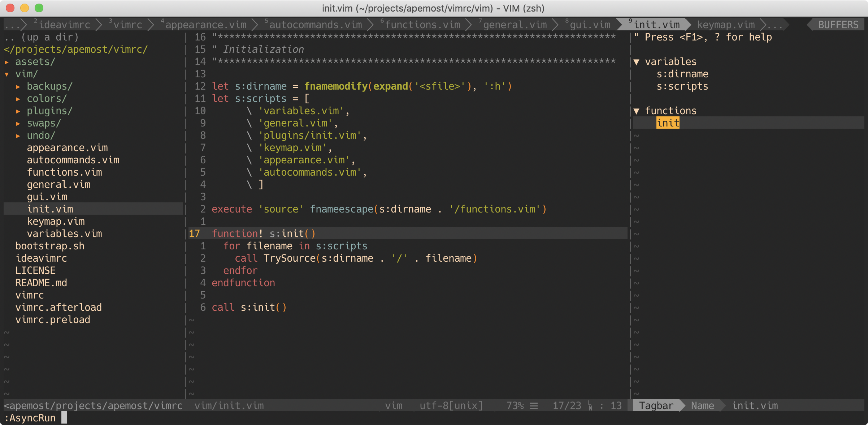Jump to s:scripts tag in Tagbar

(x=682, y=86)
